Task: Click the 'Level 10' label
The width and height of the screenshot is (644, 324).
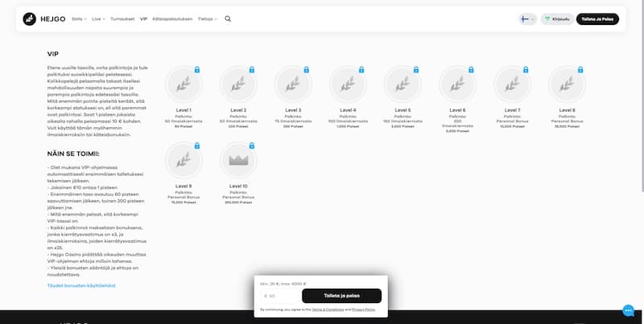Action: tap(238, 186)
